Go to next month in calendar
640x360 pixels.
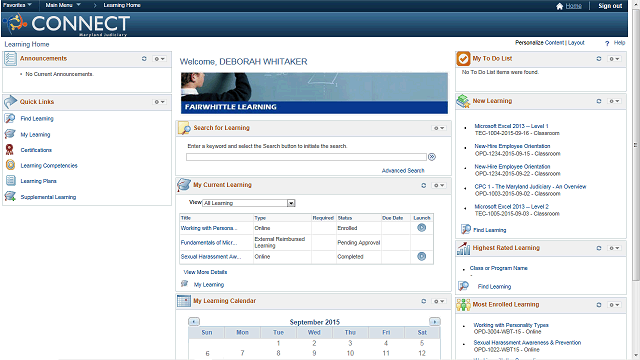[x=435, y=322]
